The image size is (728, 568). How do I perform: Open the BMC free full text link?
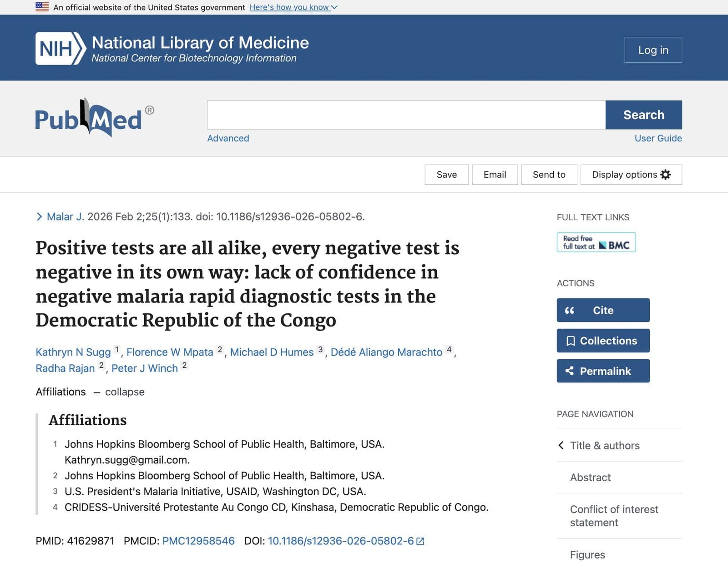pos(596,242)
